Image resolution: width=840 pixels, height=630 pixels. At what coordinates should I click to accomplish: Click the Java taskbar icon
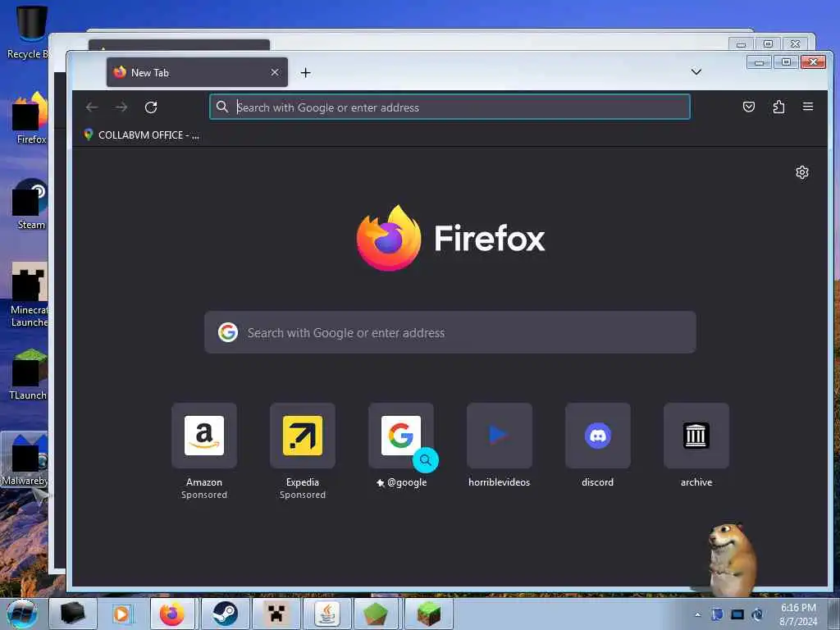(x=326, y=614)
